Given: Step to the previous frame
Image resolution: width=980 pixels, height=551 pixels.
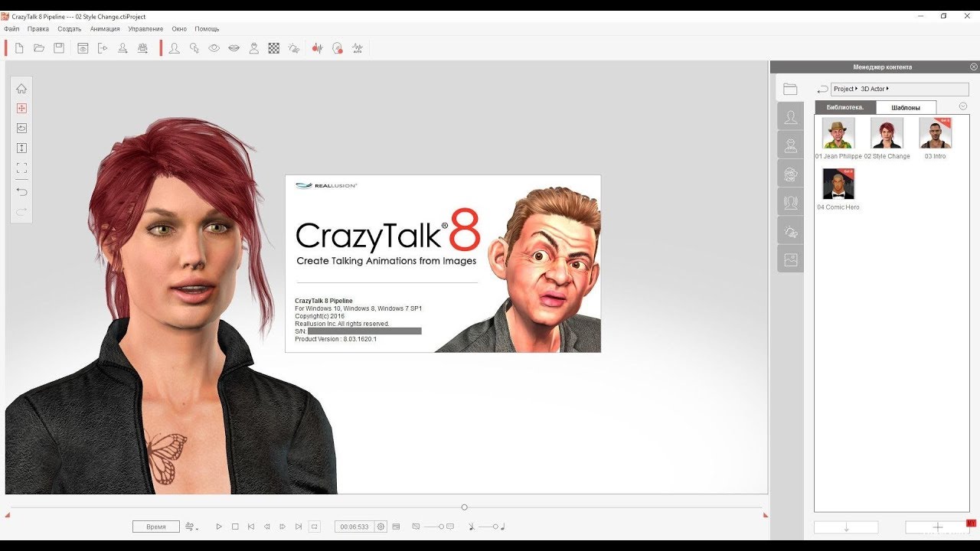Looking at the screenshot, I should (266, 527).
